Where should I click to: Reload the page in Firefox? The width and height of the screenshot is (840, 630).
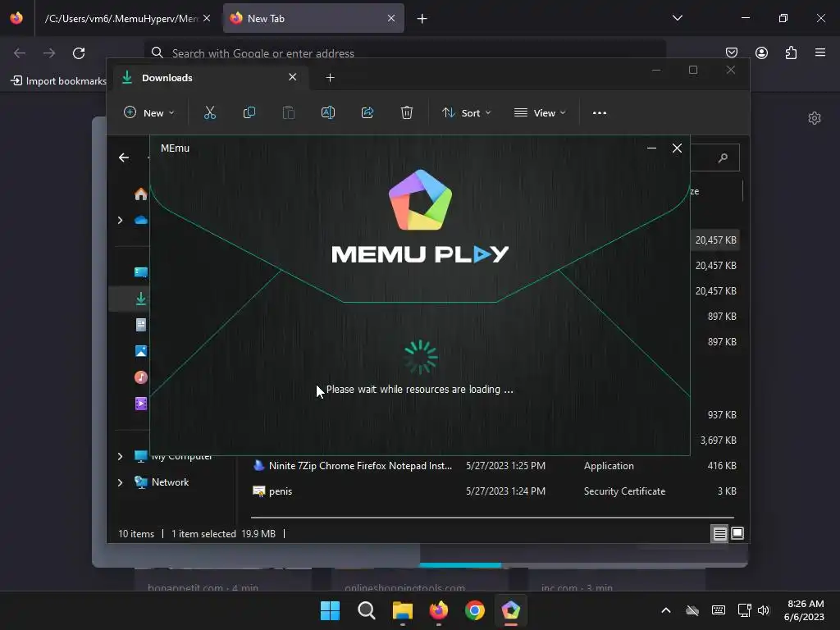[79, 53]
